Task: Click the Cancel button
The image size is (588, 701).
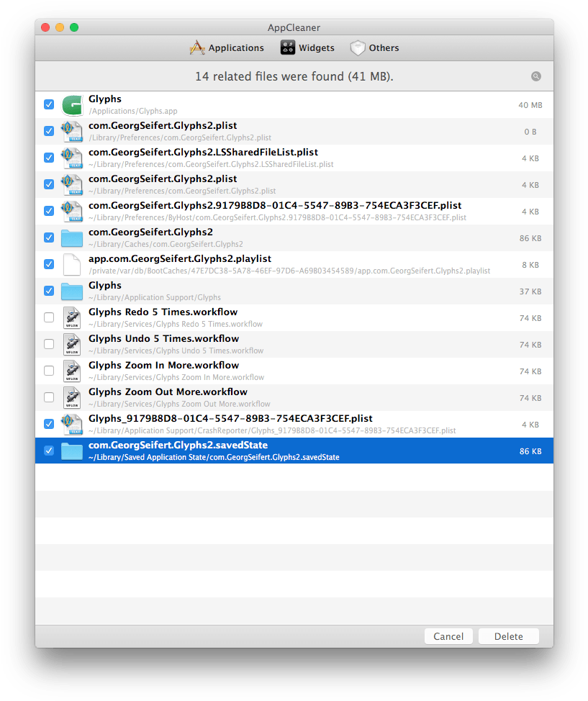Action: [448, 636]
